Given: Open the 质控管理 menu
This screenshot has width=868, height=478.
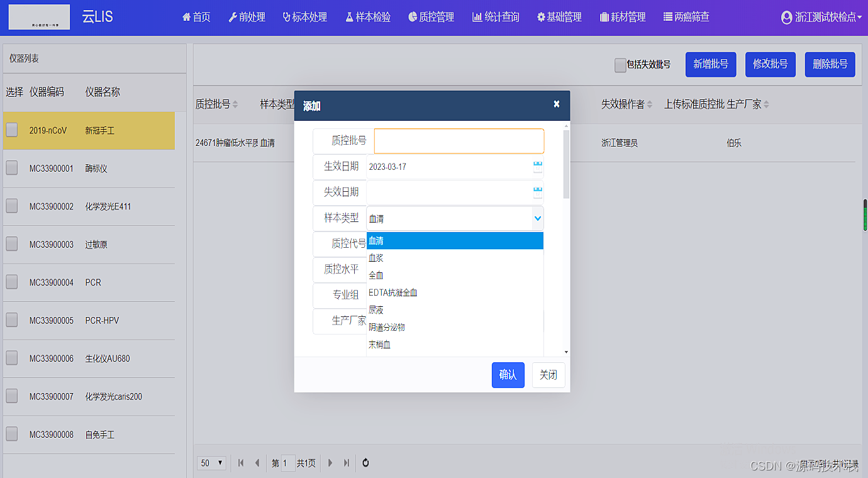Looking at the screenshot, I should 431,18.
